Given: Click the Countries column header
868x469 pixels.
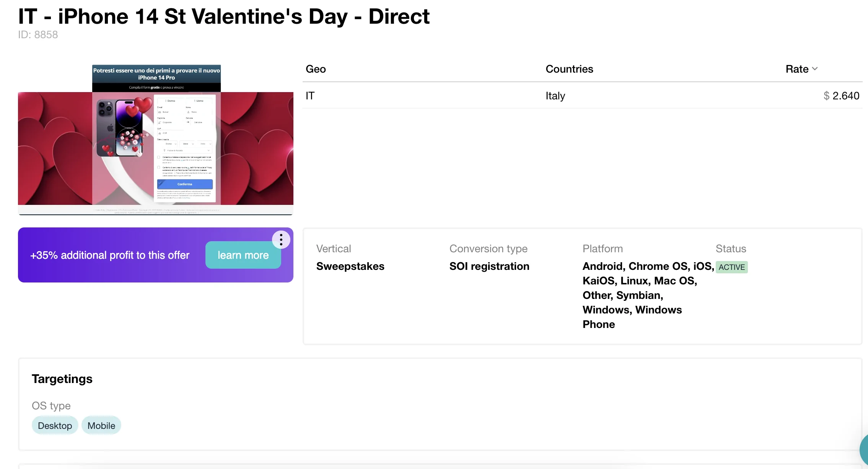Looking at the screenshot, I should pos(569,69).
